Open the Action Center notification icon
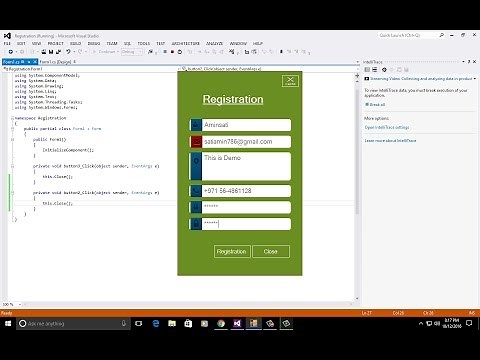Image resolution: width=480 pixels, height=360 pixels. pyautogui.click(x=469, y=323)
